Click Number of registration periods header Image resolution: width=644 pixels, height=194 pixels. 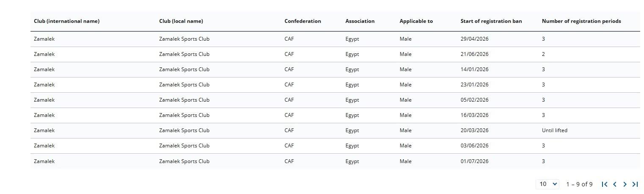(581, 21)
